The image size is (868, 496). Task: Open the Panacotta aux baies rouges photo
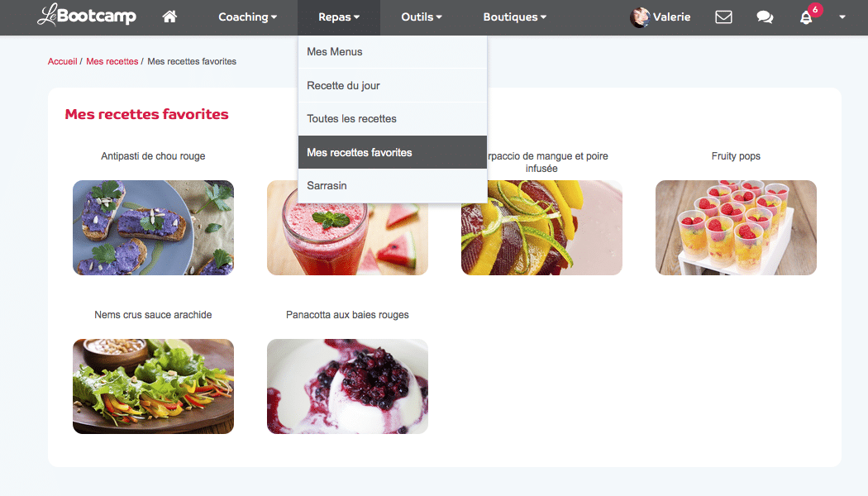coord(348,386)
